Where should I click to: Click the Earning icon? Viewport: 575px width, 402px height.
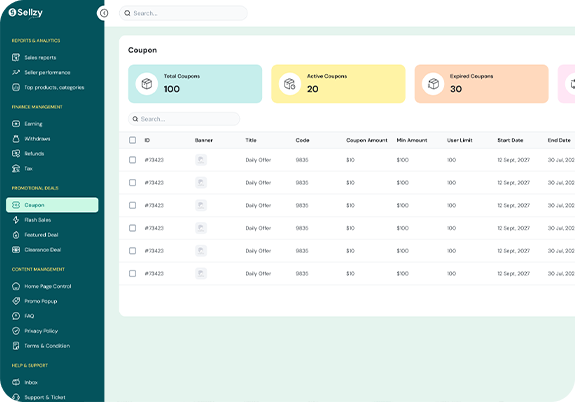[16, 124]
